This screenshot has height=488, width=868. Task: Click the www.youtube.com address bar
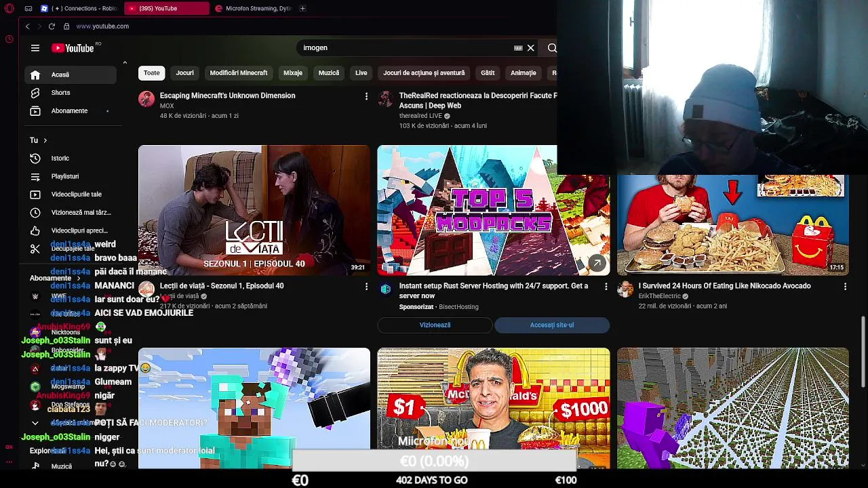pos(102,26)
